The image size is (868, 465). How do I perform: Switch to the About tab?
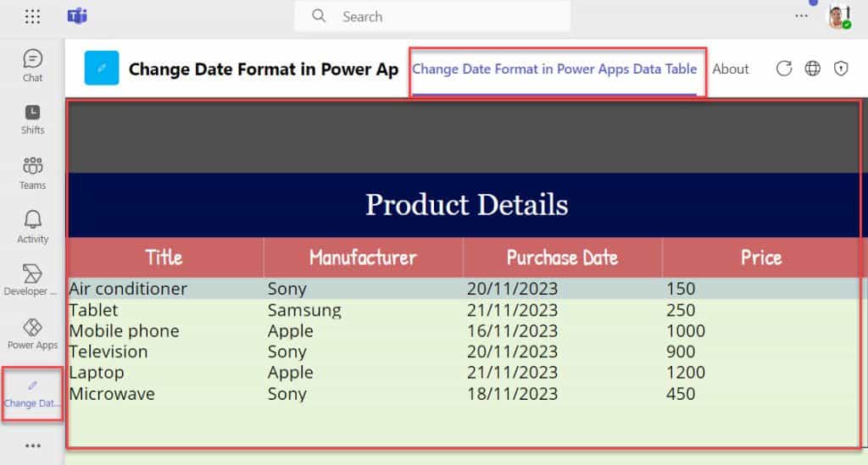(730, 69)
